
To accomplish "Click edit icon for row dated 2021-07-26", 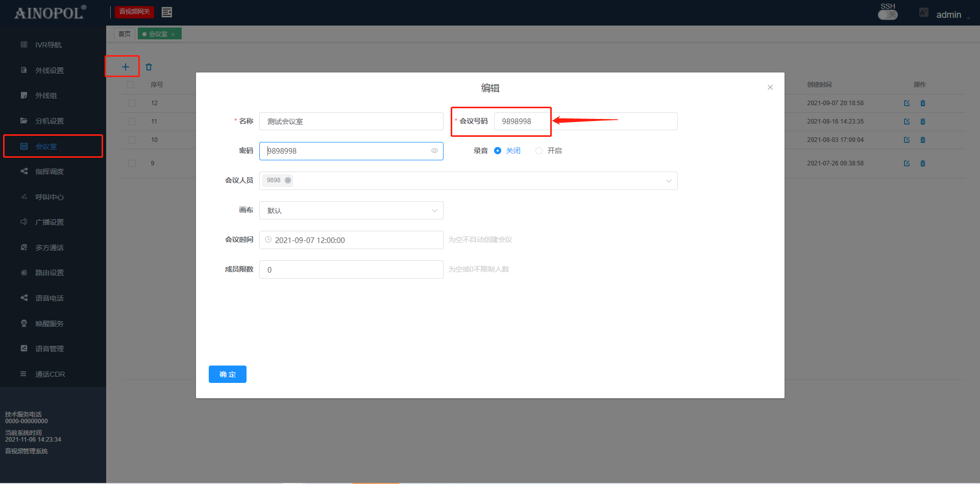I will point(906,163).
